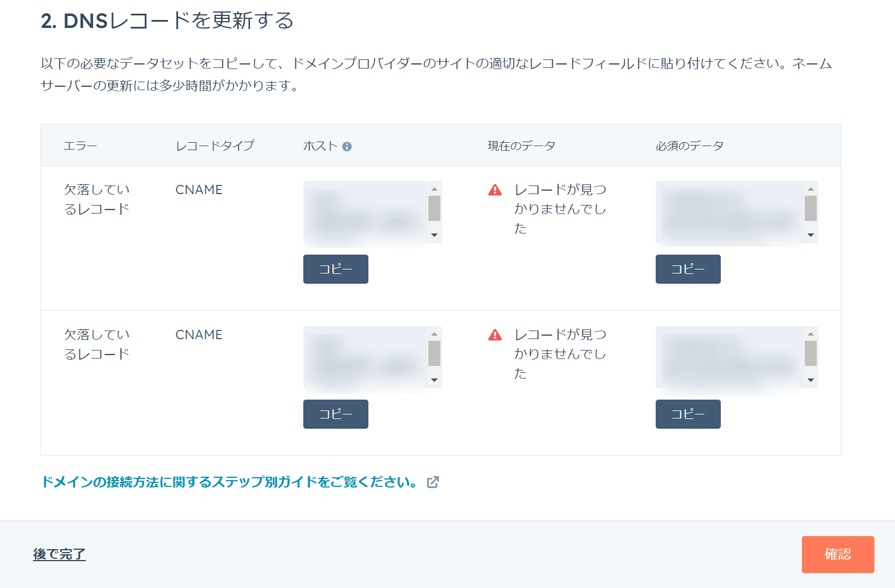The width and height of the screenshot is (895, 588).
Task: Open the ドメインの接続方法 step guide link
Action: point(229,482)
